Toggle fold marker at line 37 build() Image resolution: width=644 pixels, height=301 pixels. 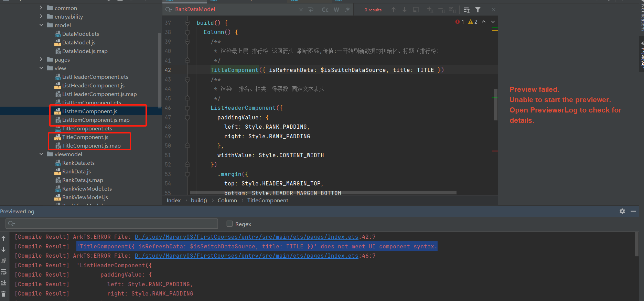187,23
